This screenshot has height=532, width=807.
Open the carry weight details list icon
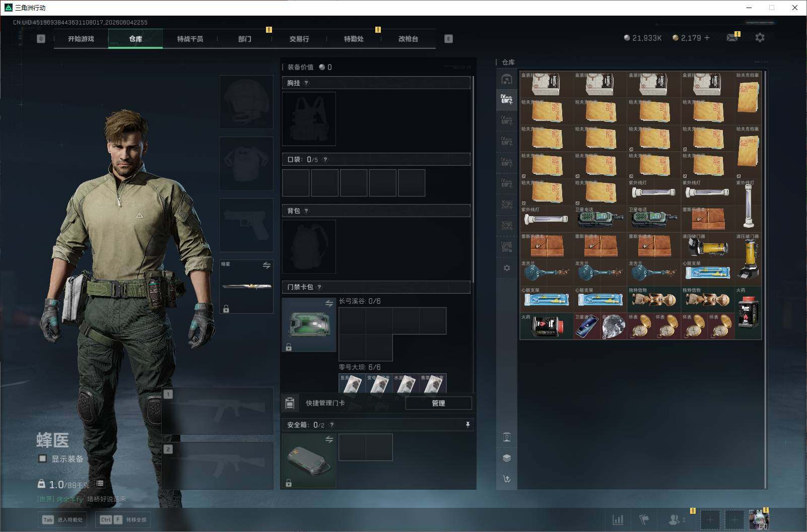click(x=100, y=483)
